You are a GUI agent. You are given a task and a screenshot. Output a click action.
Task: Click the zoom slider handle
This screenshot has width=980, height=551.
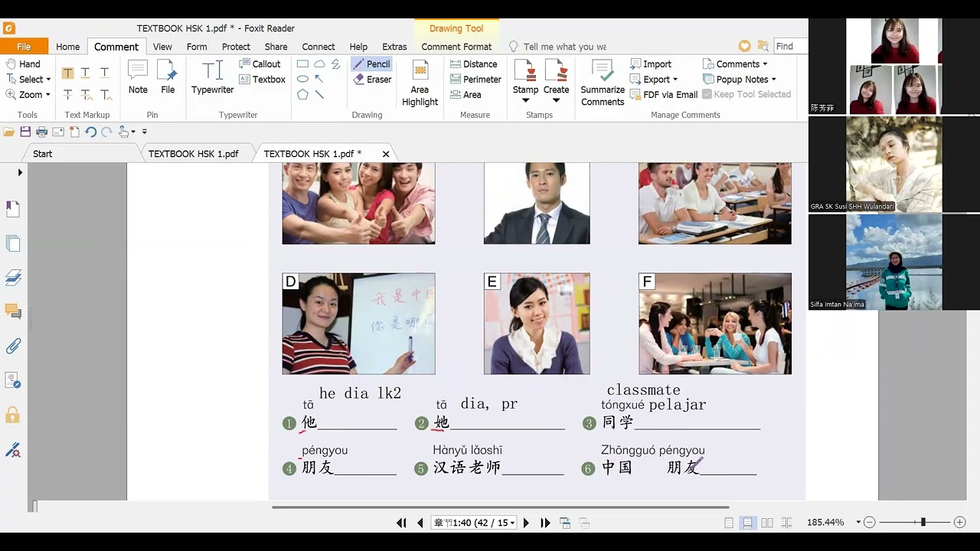pyautogui.click(x=923, y=522)
